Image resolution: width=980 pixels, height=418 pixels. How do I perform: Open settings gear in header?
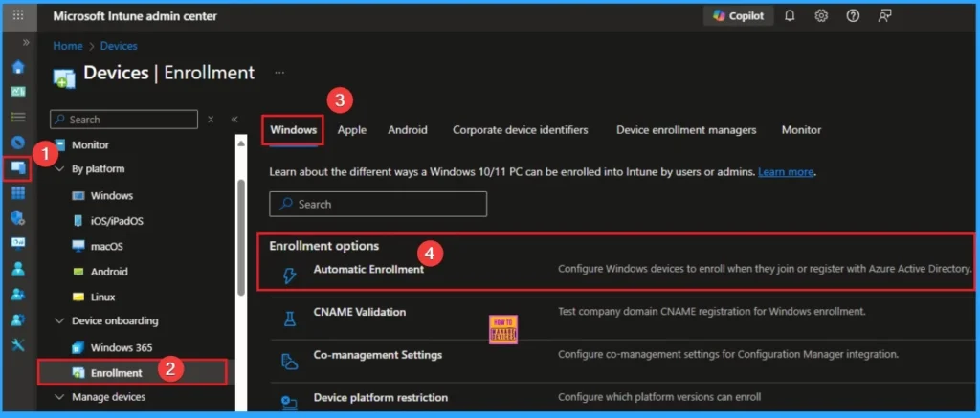coord(821,16)
